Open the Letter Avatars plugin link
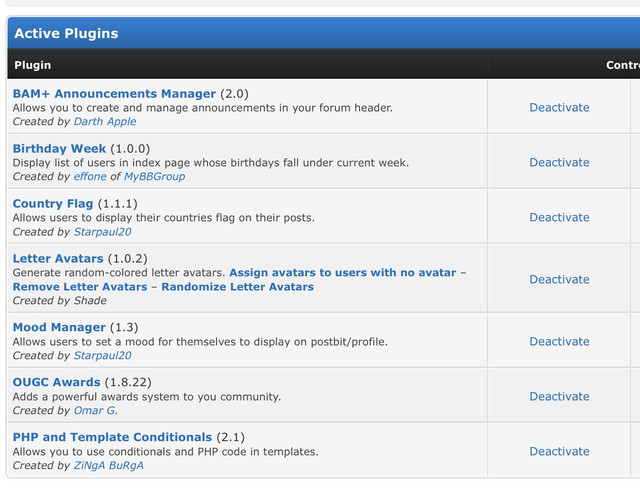This screenshot has height=490, width=640. coord(58,258)
